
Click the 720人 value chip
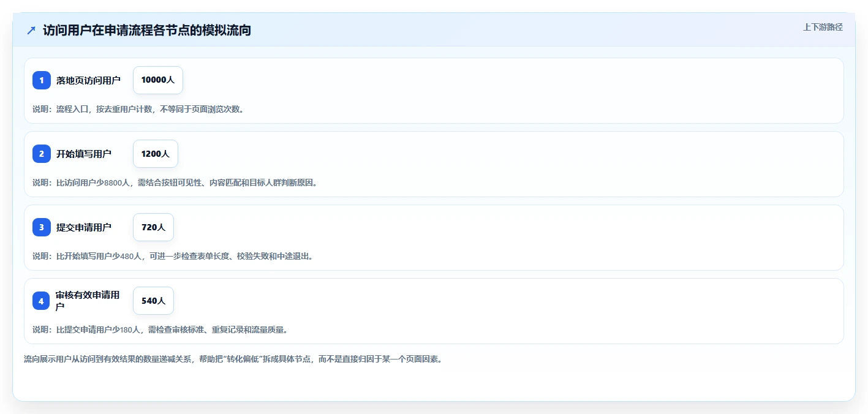[154, 227]
